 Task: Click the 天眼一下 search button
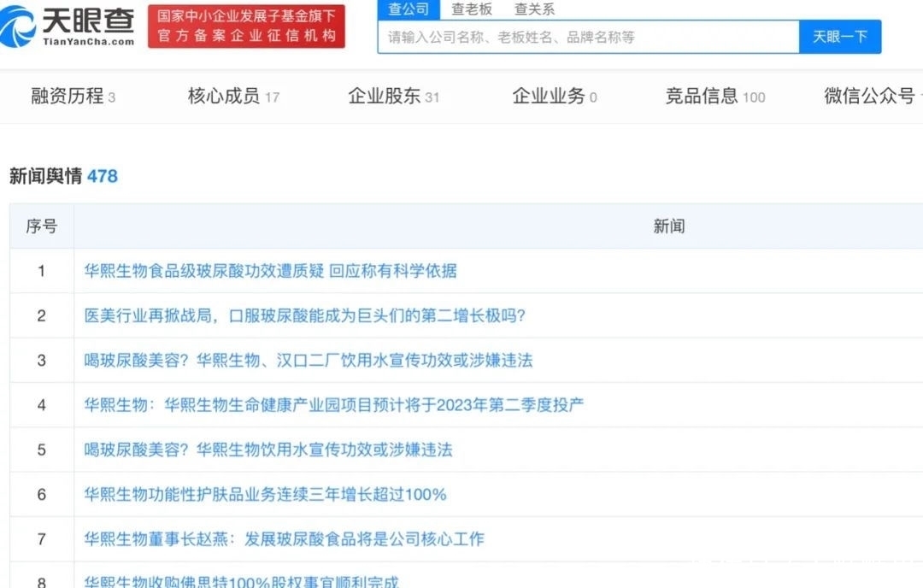tap(840, 38)
